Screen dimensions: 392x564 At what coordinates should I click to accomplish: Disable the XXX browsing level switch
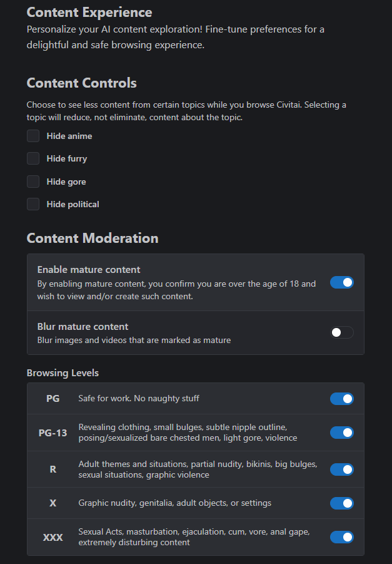click(x=342, y=537)
